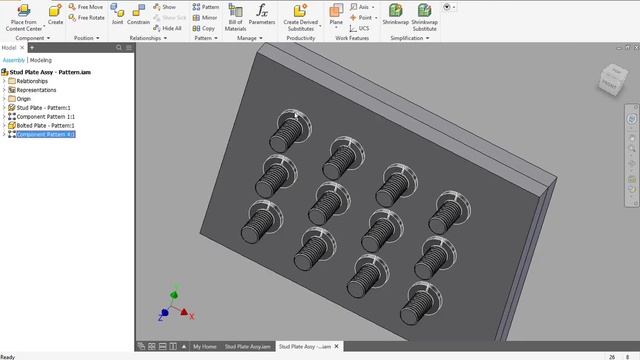Select the work Plane tool
The image size is (640, 360).
click(x=336, y=15)
